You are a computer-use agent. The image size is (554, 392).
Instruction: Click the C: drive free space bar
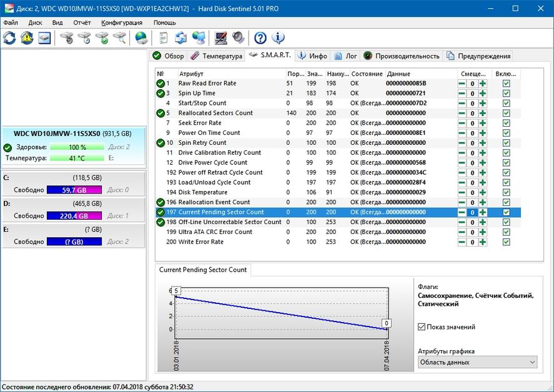click(74, 190)
